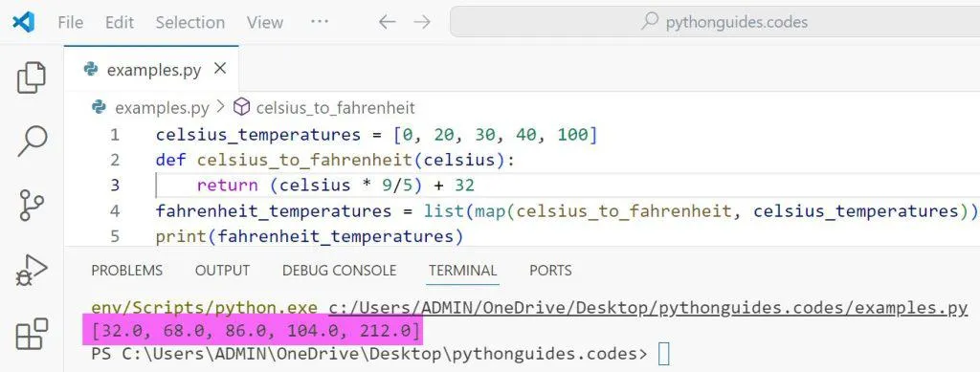Click line number 1 in the gutter
Image resolution: width=980 pixels, height=372 pixels.
115,135
